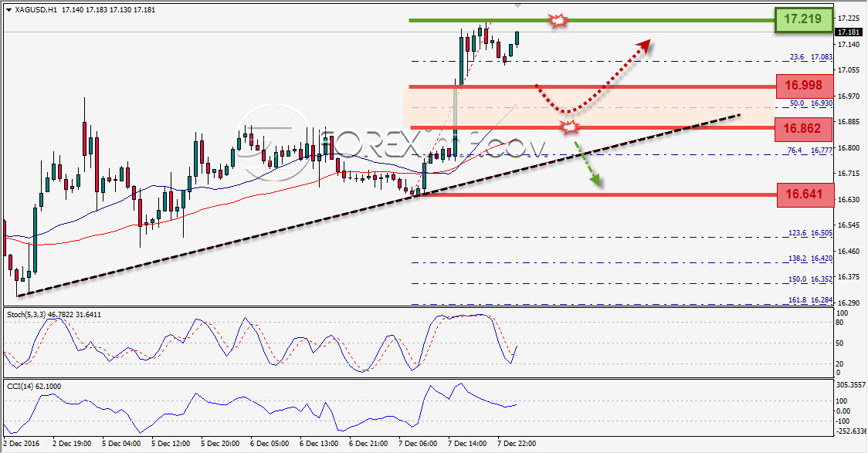This screenshot has height=453, width=868.
Task: Click the 7 Dec 14:00 time label
Action: point(467,444)
